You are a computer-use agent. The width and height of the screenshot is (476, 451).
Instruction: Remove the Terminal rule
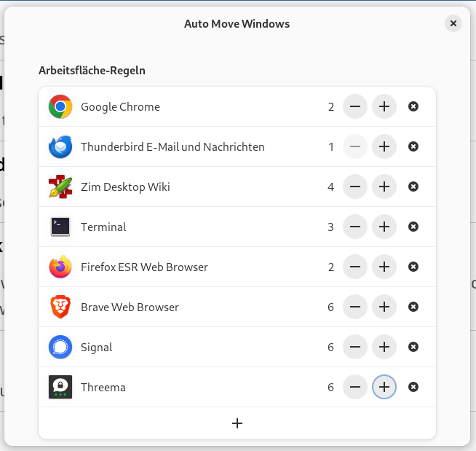[x=413, y=227]
